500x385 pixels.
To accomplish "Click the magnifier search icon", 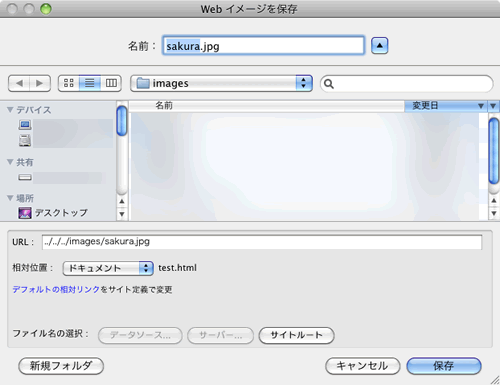I will click(x=329, y=84).
